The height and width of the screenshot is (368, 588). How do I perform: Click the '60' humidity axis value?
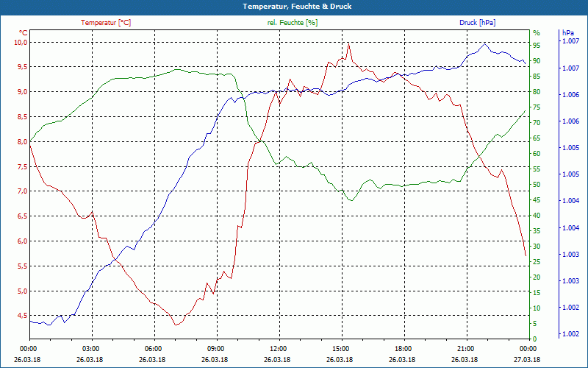pos(537,154)
